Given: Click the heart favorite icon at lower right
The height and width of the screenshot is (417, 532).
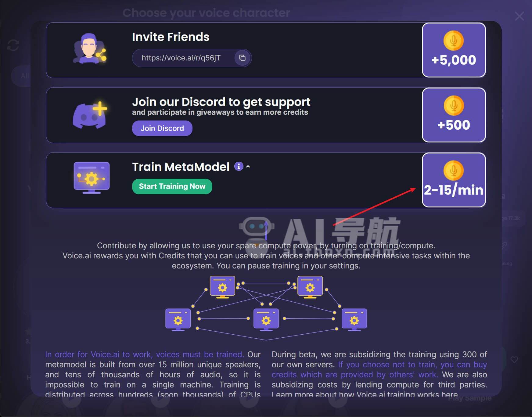Looking at the screenshot, I should coord(514,360).
